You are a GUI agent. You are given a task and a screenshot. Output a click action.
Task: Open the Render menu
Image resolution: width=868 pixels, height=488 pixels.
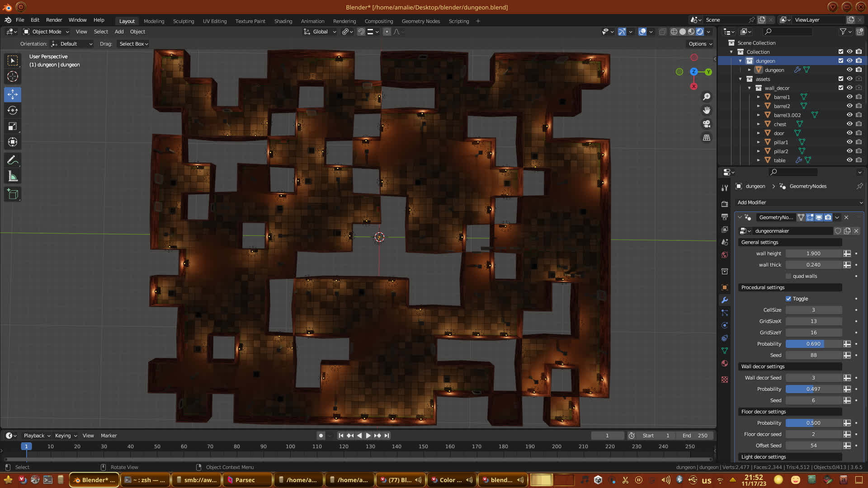click(54, 20)
